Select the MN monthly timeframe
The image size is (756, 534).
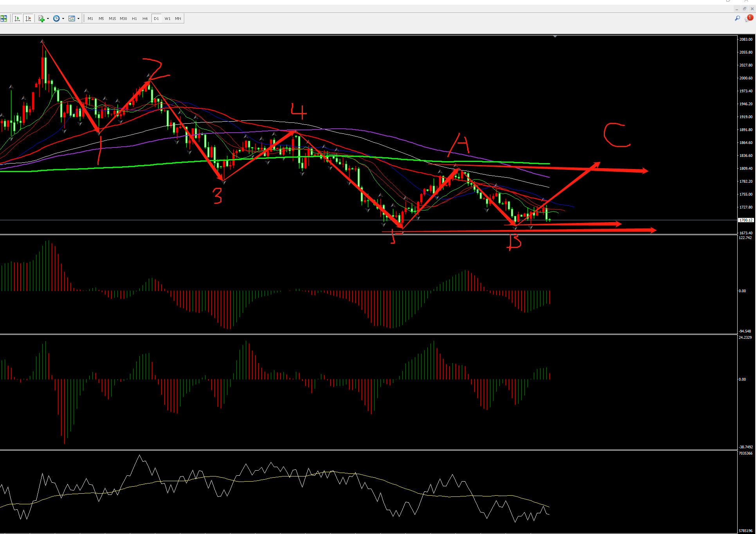pos(178,18)
